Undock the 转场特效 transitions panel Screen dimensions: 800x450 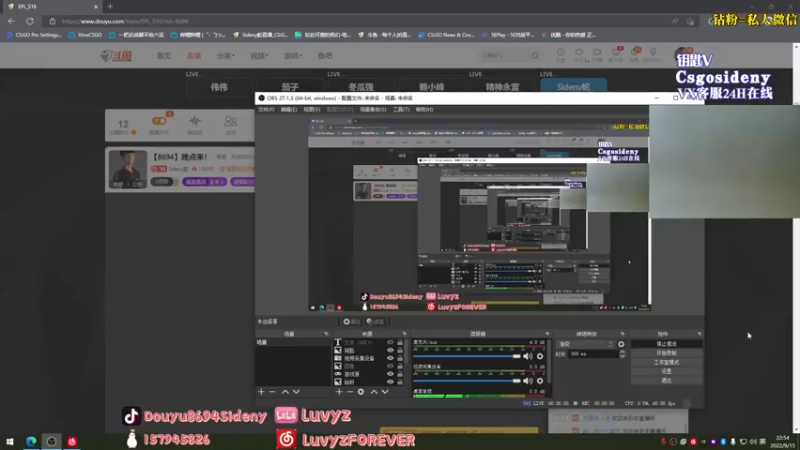pos(622,334)
